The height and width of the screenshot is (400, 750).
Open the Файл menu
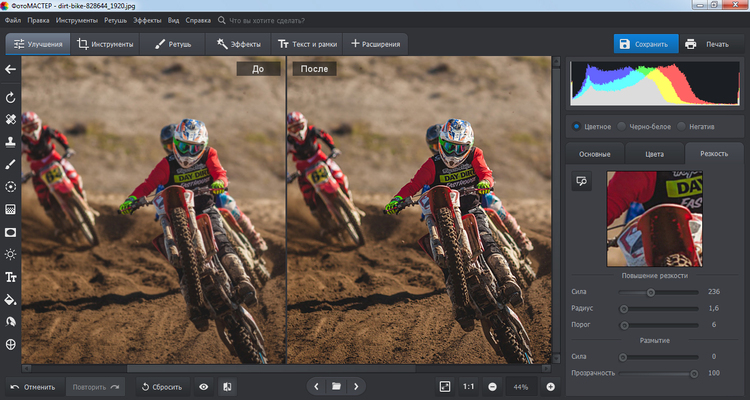pos(13,19)
